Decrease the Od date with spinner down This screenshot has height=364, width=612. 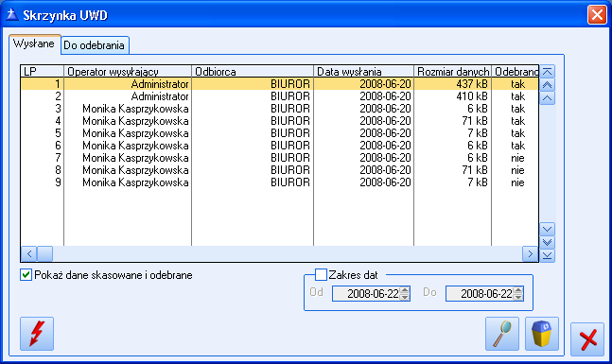pyautogui.click(x=405, y=297)
